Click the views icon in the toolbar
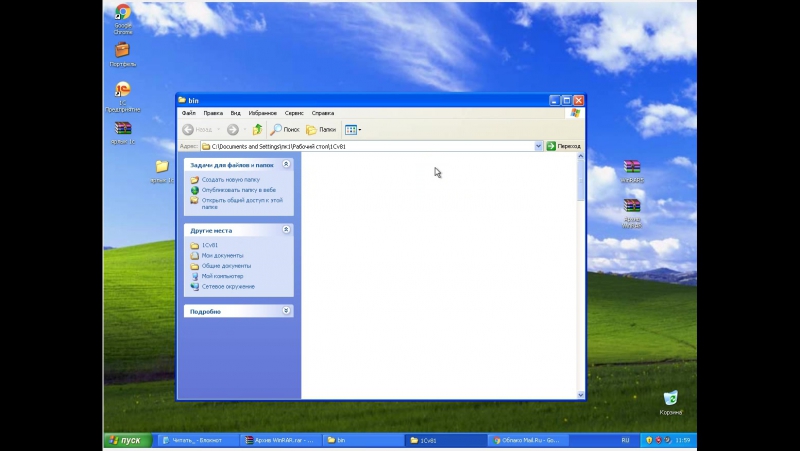800x451 pixels. (x=351, y=130)
